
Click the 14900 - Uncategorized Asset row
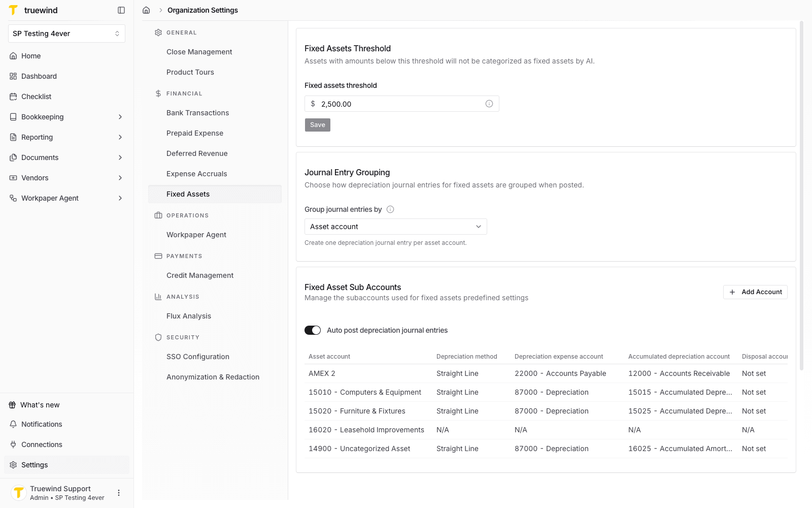(x=546, y=449)
